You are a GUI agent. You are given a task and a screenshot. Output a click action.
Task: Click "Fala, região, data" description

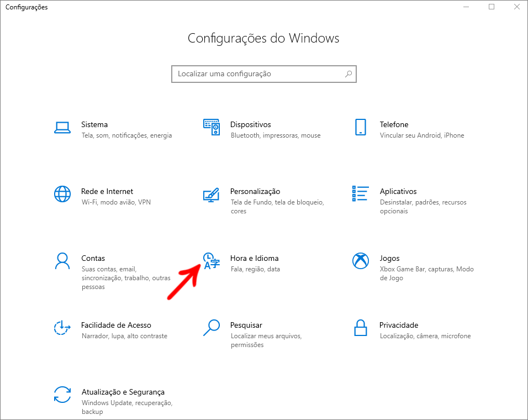click(255, 269)
